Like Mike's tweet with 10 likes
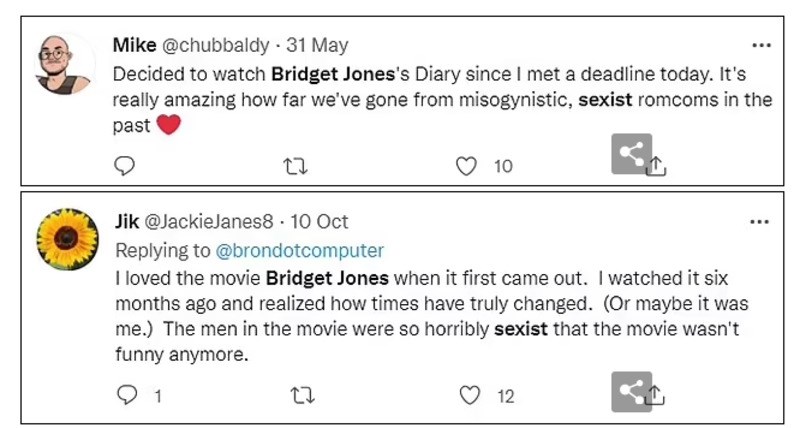The width and height of the screenshot is (800, 428). [x=467, y=166]
